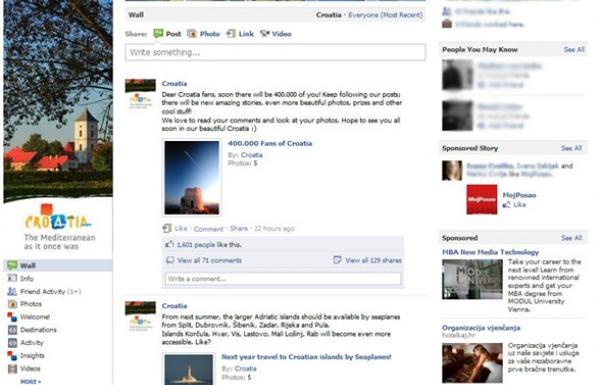Open the Wall sidebar item
The width and height of the screenshot is (600, 385).
pyautogui.click(x=58, y=265)
